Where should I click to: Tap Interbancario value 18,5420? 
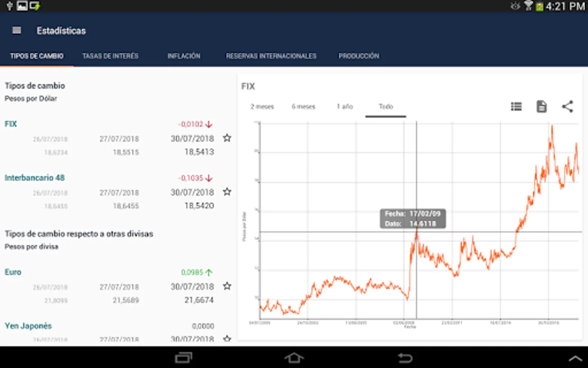[x=199, y=206]
